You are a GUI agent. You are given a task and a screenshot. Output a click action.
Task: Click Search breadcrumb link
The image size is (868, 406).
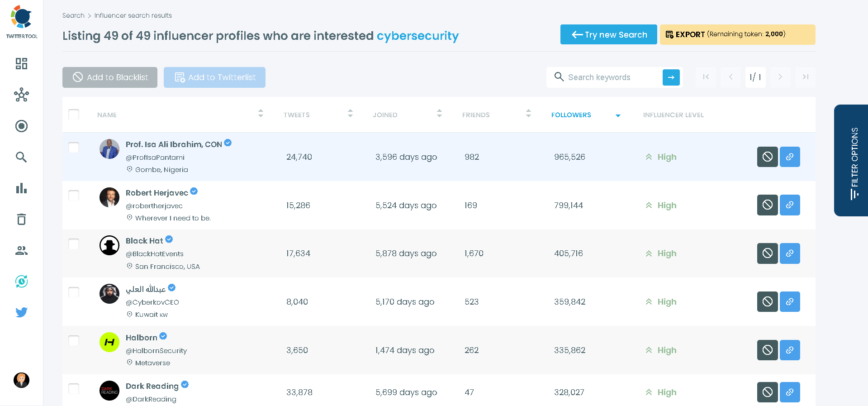point(73,15)
